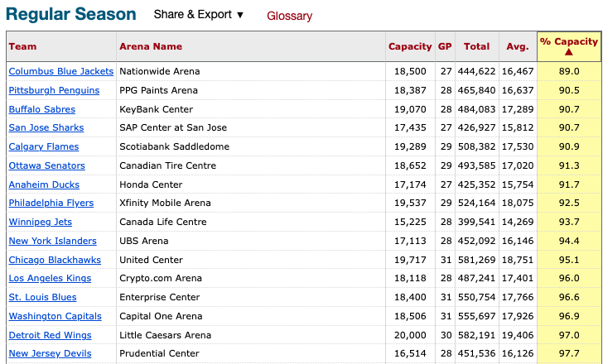Open Ottawa Senators team link
603x364 pixels.
(x=47, y=166)
